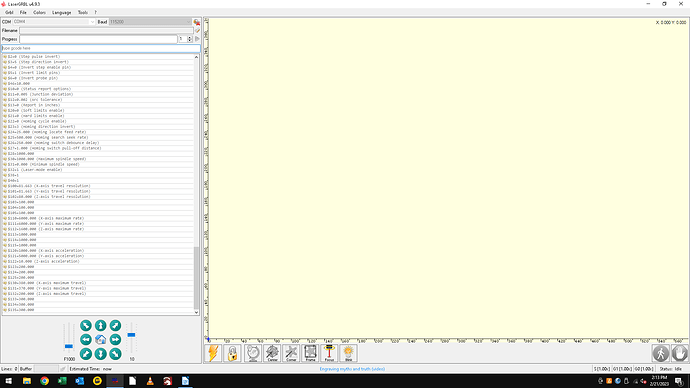Click the Focus custom button
The image size is (690, 388).
click(329, 353)
